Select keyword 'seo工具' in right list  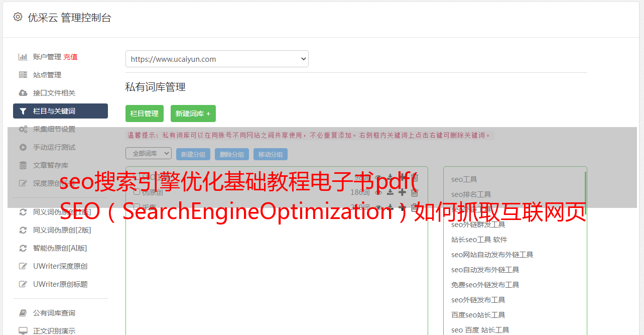464,179
